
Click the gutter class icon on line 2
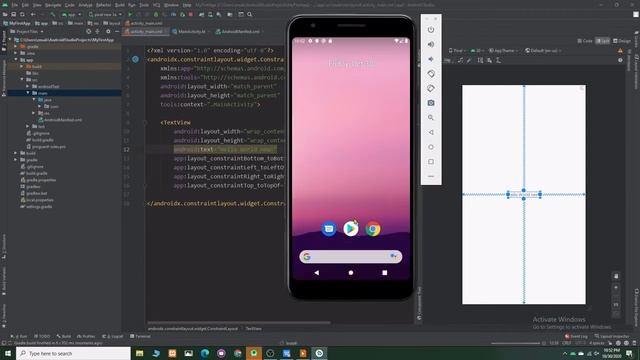[x=136, y=60]
